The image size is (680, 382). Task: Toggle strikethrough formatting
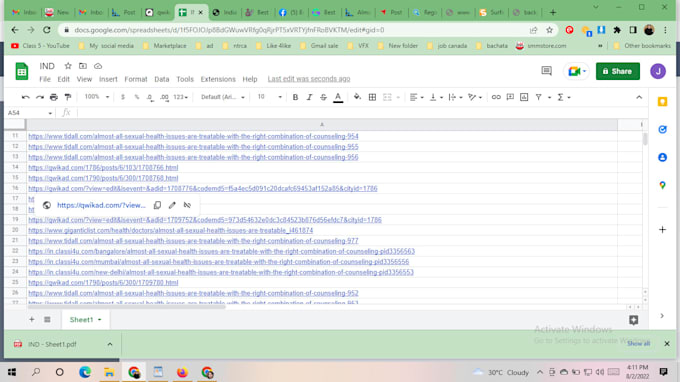point(324,97)
